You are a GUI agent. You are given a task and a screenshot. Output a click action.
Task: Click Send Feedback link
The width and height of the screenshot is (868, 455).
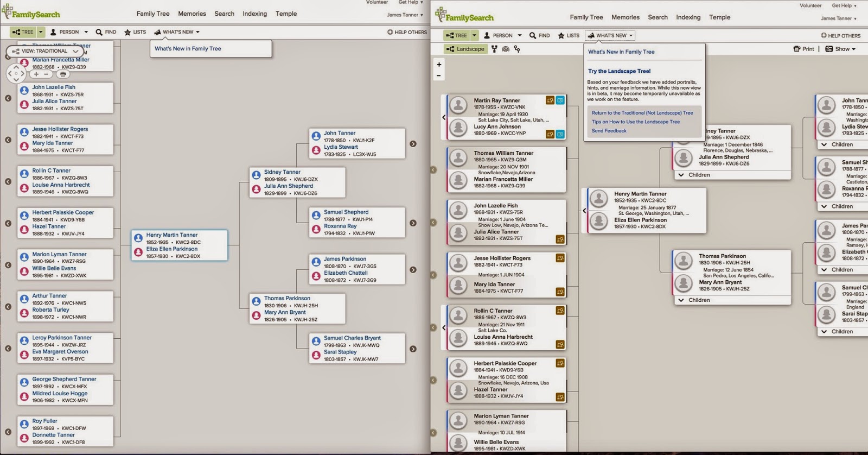pyautogui.click(x=609, y=130)
